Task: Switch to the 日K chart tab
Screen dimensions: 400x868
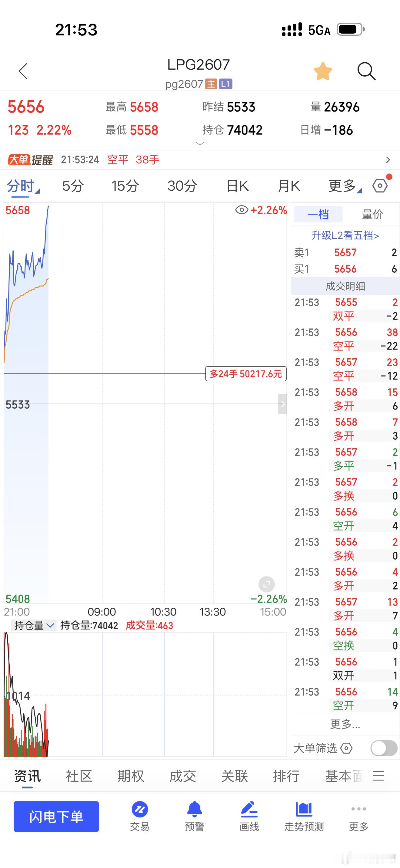Action: (x=237, y=186)
